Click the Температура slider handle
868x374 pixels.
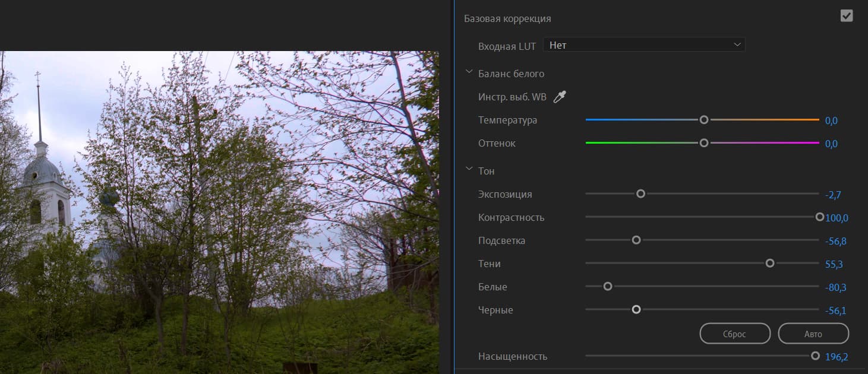(704, 119)
